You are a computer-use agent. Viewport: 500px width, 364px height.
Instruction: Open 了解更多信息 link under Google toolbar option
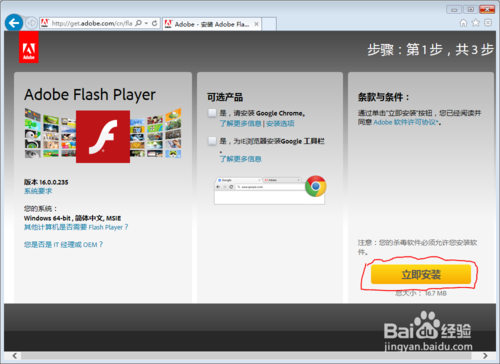click(240, 159)
